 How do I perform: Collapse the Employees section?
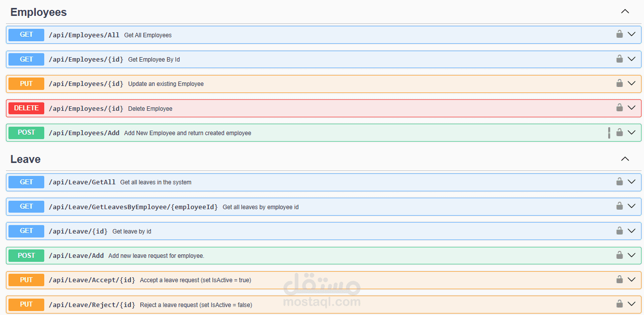click(x=625, y=11)
